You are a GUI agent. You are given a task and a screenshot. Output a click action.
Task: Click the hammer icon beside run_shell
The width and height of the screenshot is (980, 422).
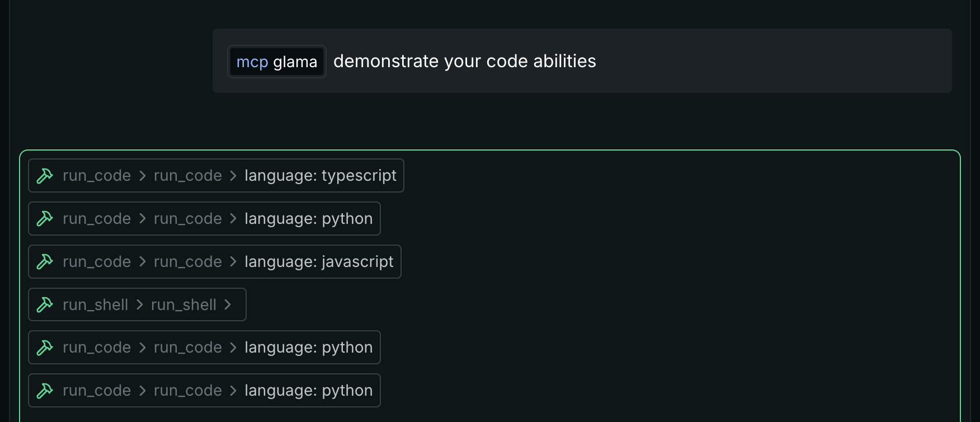coord(45,305)
